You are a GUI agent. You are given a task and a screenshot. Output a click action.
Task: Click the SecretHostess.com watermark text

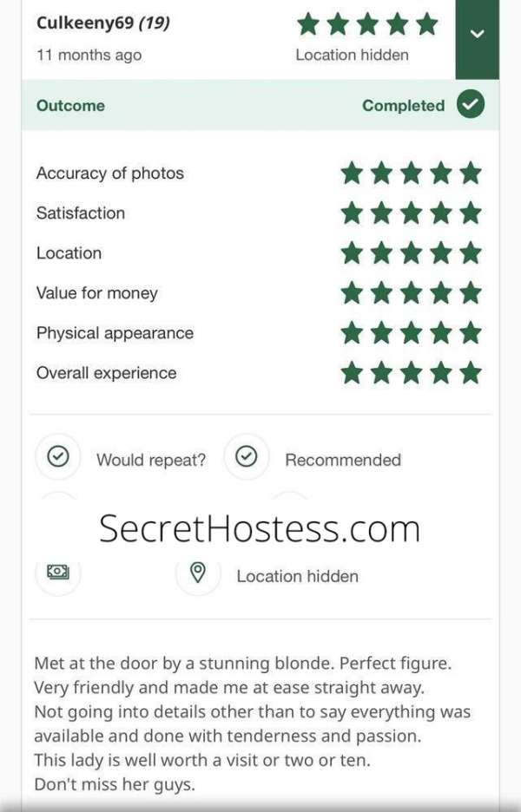[260, 528]
